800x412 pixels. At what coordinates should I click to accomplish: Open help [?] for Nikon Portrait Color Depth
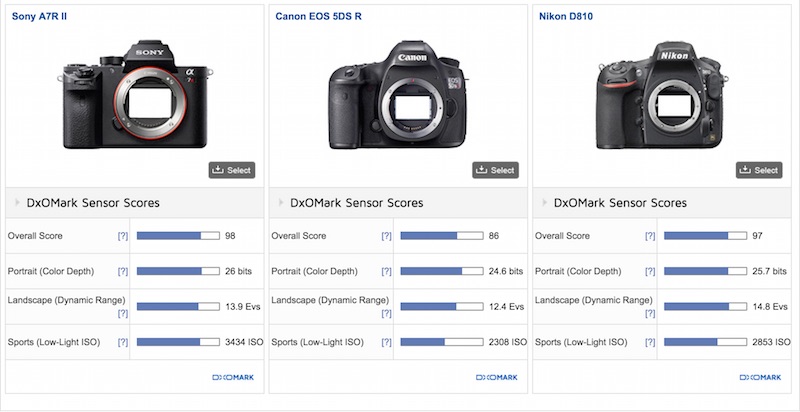tap(650, 271)
